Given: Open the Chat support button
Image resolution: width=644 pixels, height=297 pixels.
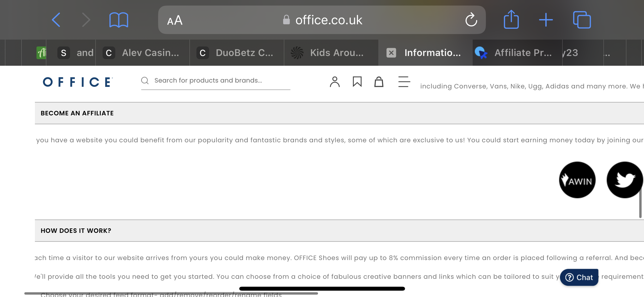Looking at the screenshot, I should pos(579,277).
